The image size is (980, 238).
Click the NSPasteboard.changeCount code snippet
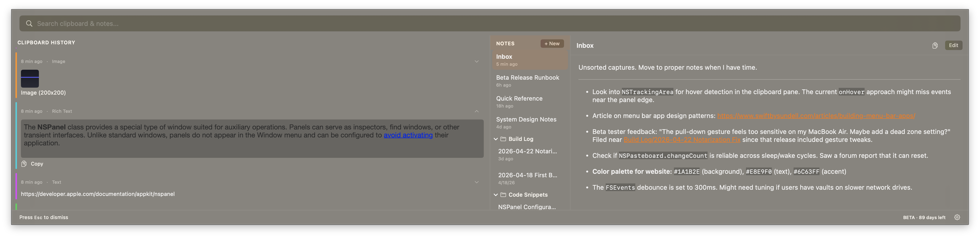(x=663, y=156)
